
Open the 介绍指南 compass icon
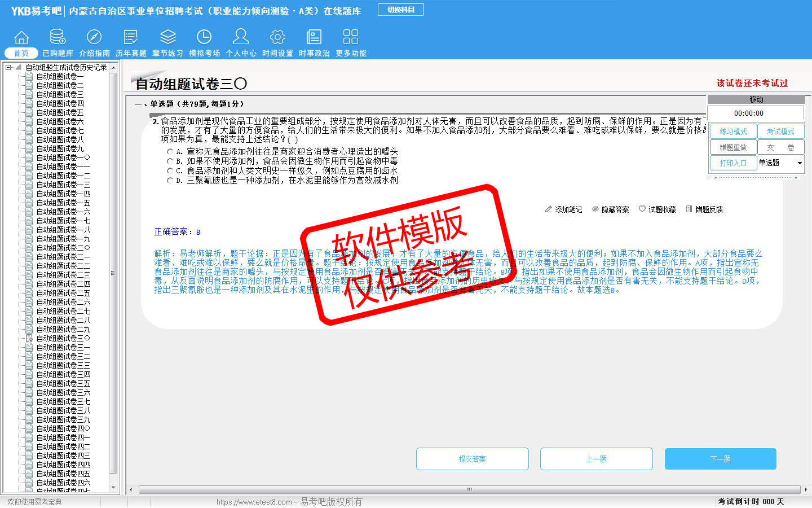point(94,38)
